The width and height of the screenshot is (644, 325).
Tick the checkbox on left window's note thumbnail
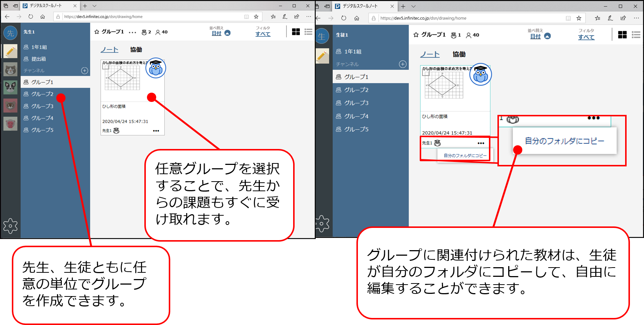106,66
